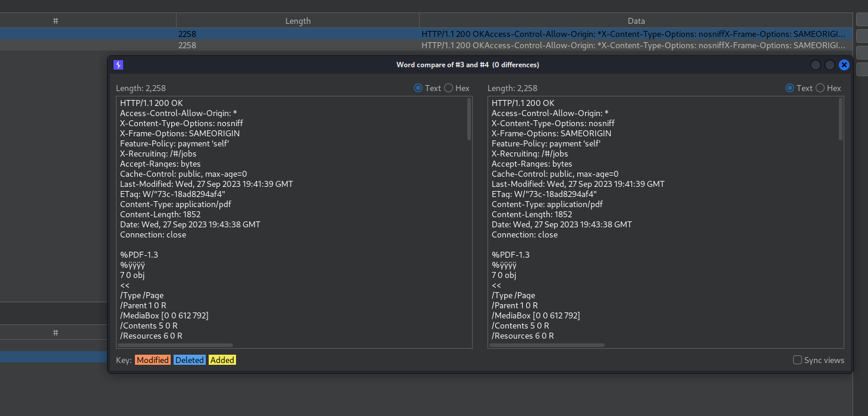Click the yellow Added key swatch
The width and height of the screenshot is (868, 416).
222,360
